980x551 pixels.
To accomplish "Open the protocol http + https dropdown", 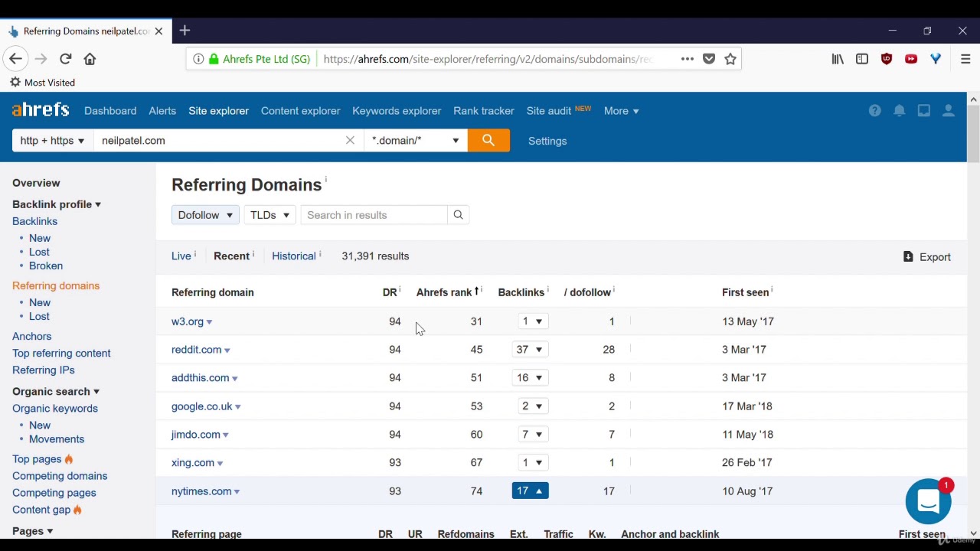I will (52, 141).
